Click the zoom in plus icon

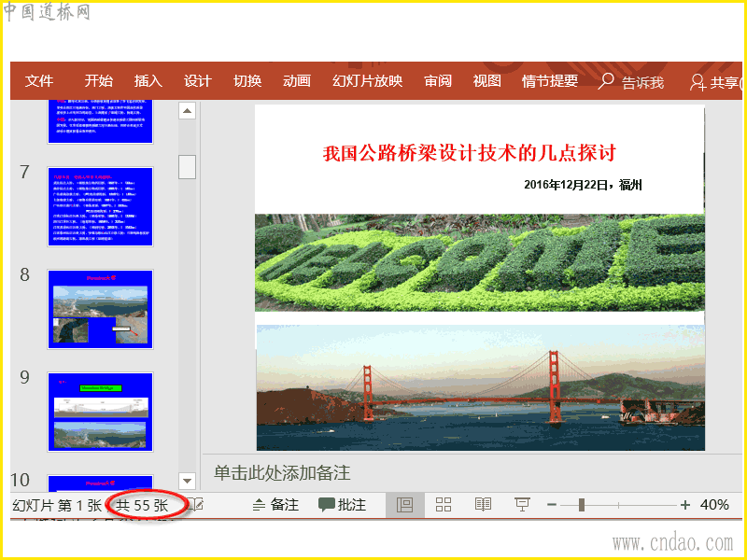coord(685,505)
